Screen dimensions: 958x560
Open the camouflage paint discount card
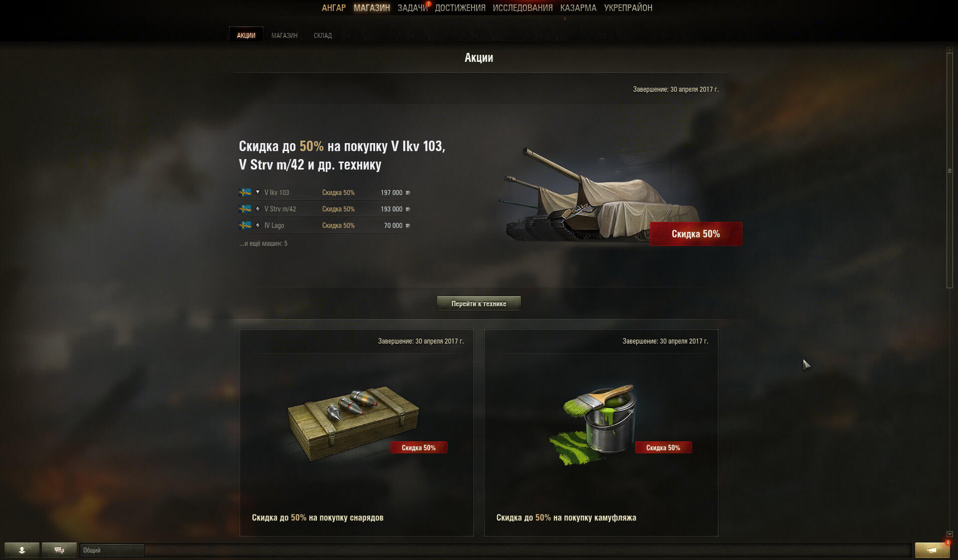[x=601, y=433]
